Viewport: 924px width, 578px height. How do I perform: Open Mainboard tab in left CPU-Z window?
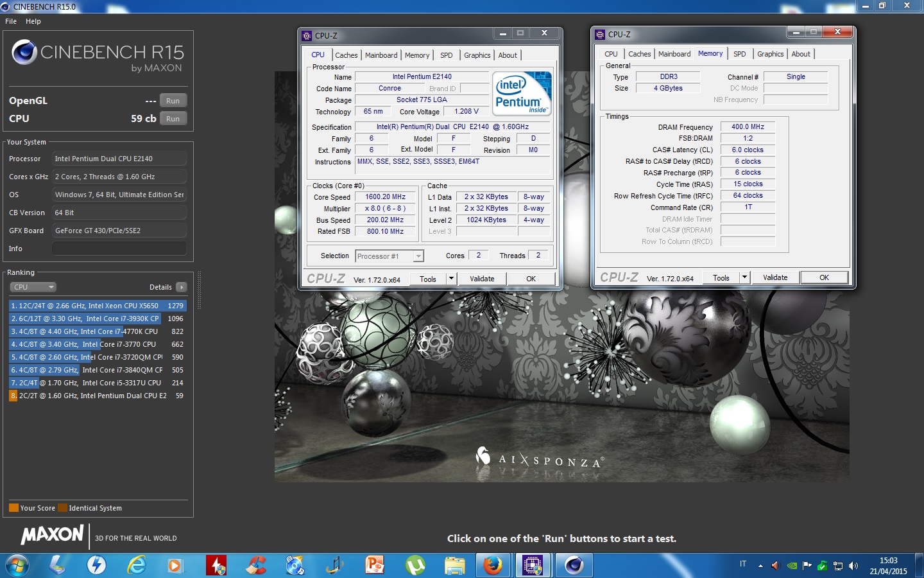tap(381, 55)
